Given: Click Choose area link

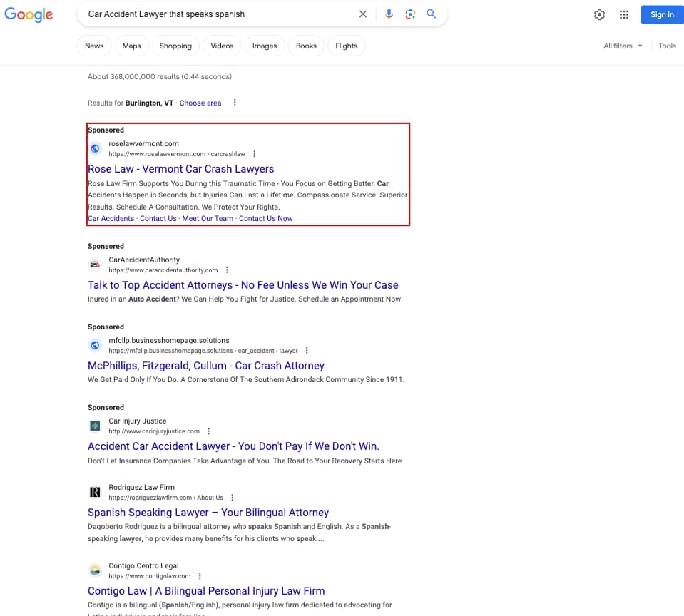Looking at the screenshot, I should (200, 103).
